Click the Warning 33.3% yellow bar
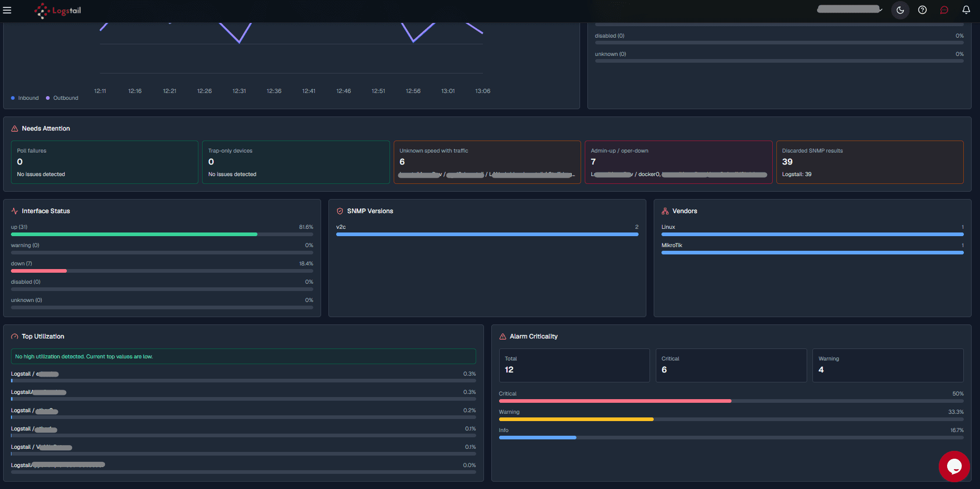 click(x=576, y=420)
